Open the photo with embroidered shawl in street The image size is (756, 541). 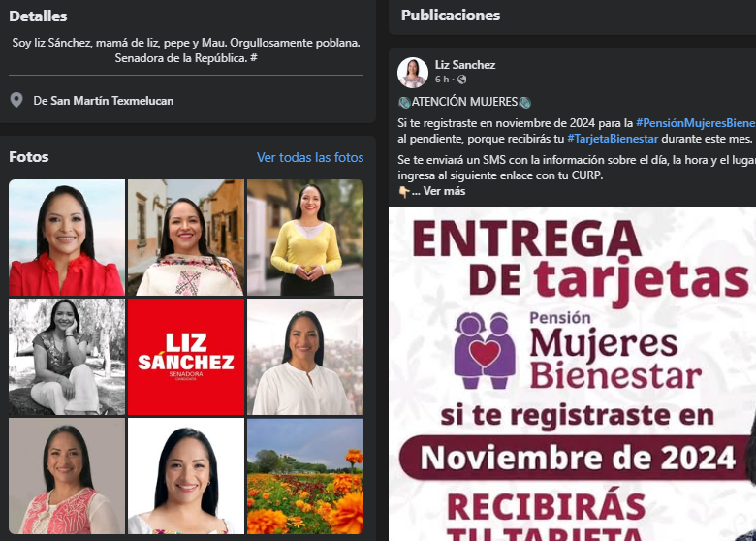(x=186, y=238)
